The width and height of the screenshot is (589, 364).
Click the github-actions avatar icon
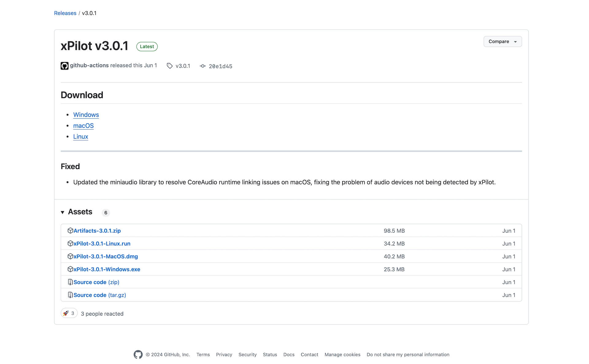(x=64, y=66)
